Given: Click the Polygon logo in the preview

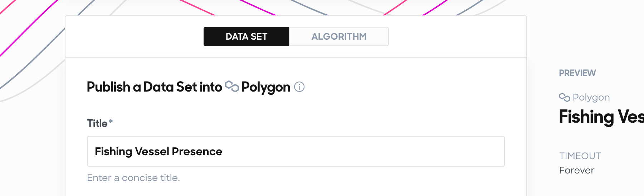Looking at the screenshot, I should (565, 97).
